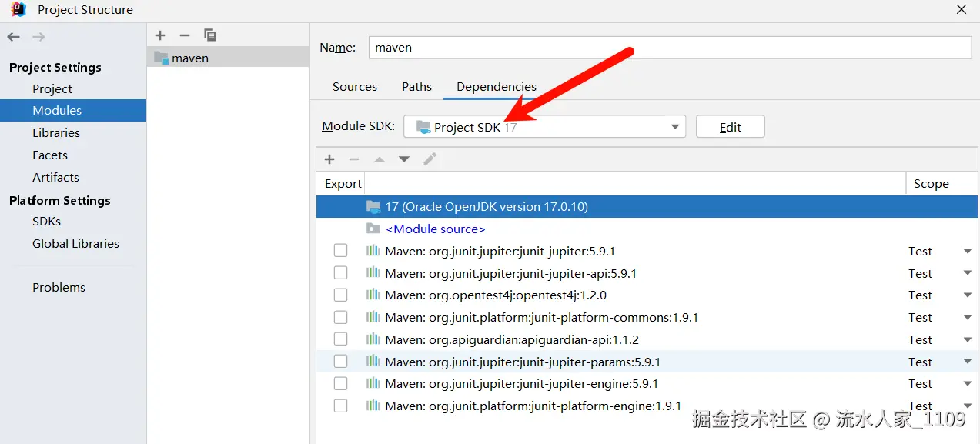
Task: Open SDKs under Platform Settings
Action: tap(46, 221)
